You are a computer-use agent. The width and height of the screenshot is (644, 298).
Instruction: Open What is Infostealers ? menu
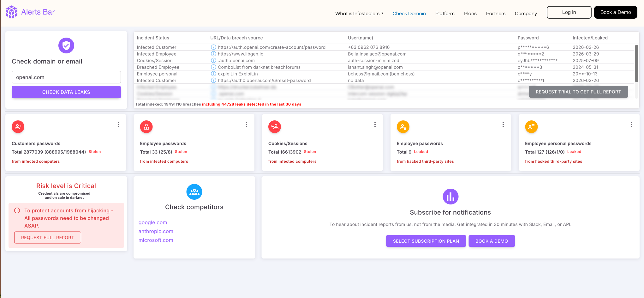point(359,13)
